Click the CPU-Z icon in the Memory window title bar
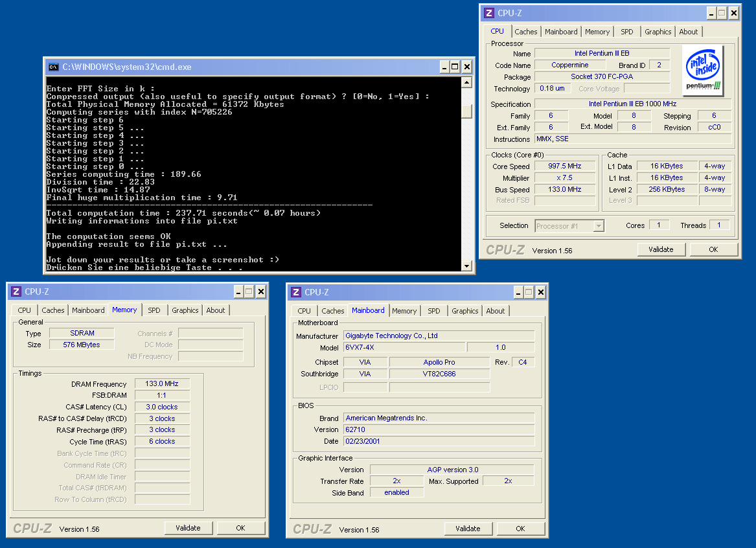 [x=16, y=291]
